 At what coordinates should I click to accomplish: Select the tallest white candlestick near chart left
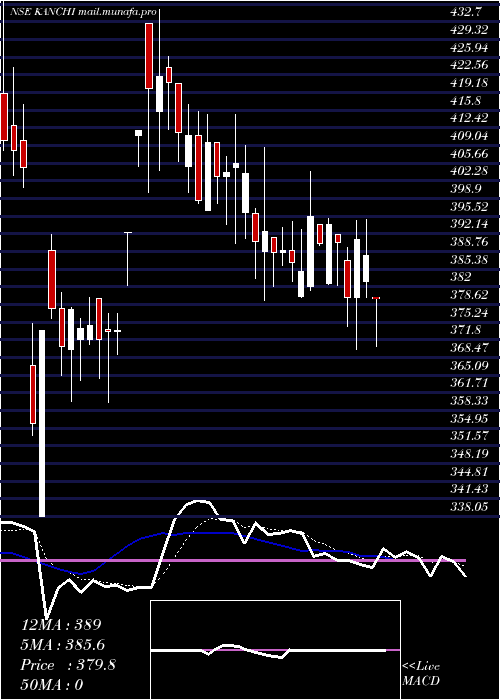pos(42,423)
